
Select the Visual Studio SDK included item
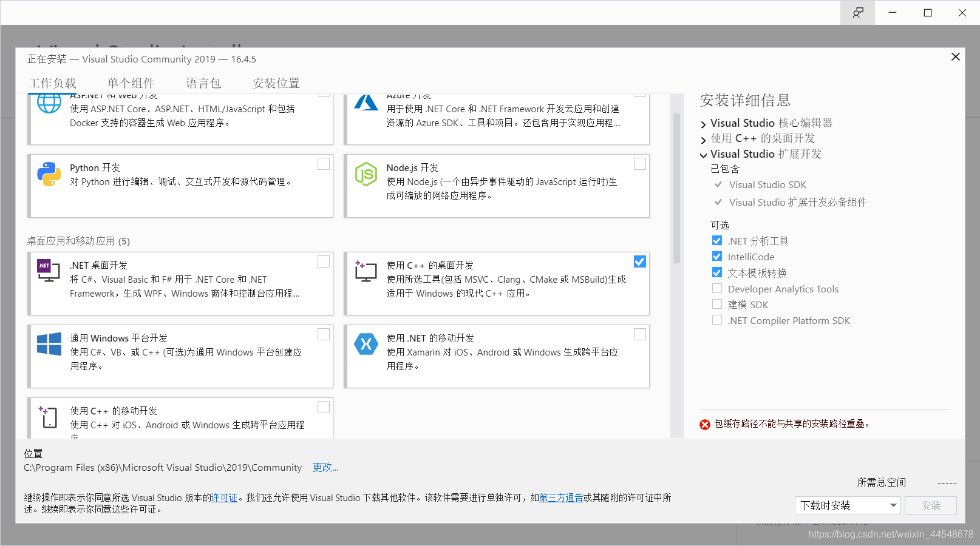click(x=767, y=184)
